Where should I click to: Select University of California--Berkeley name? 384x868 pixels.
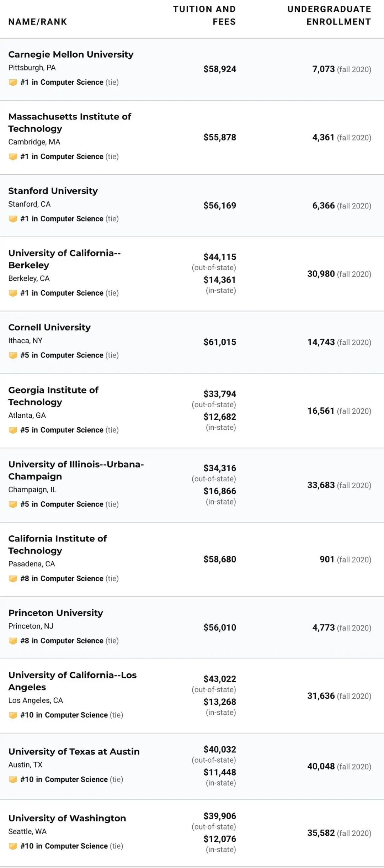pyautogui.click(x=64, y=259)
